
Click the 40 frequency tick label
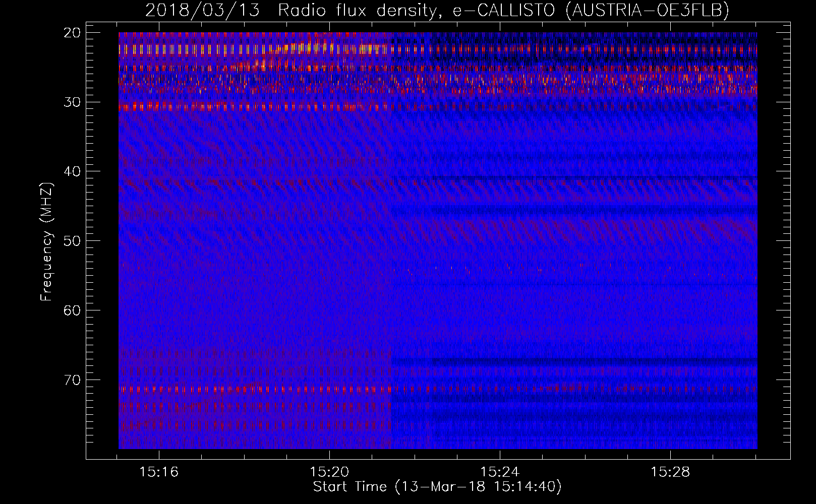[72, 171]
